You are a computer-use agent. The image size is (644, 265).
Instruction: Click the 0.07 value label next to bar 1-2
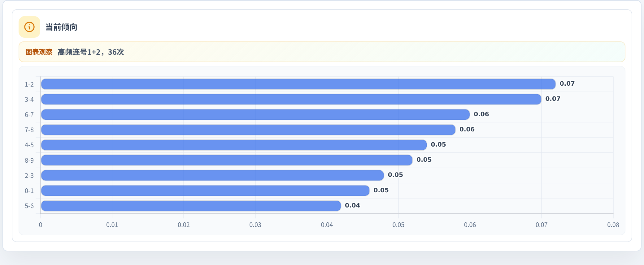click(567, 83)
